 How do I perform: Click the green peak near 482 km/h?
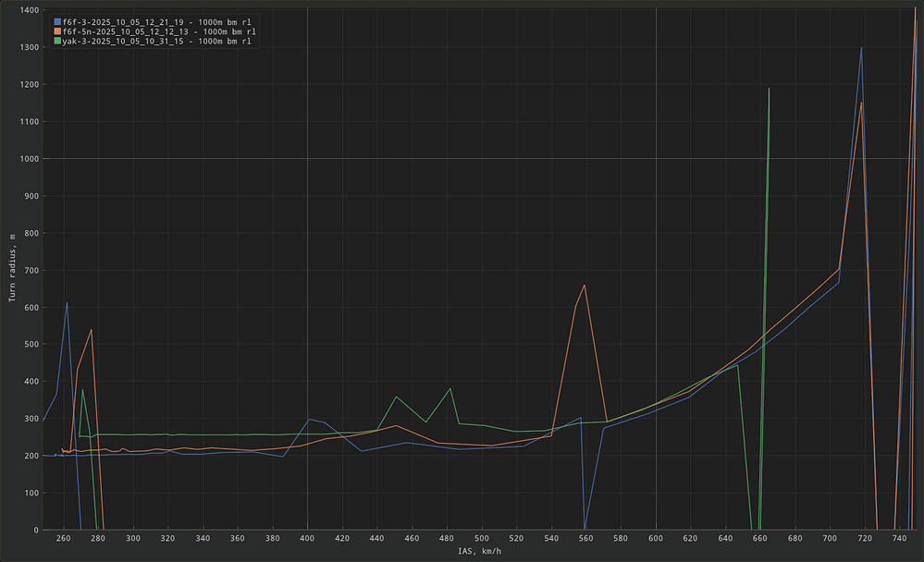(450, 388)
